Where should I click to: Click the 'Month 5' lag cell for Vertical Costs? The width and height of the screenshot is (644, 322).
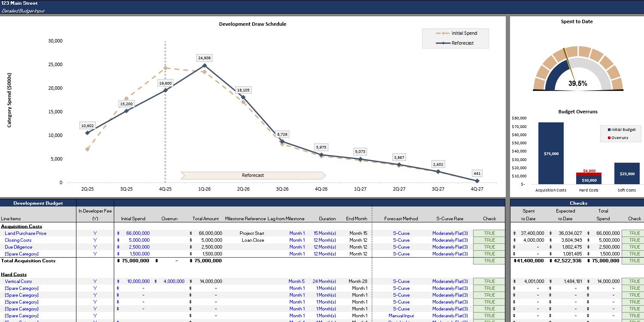pos(297,281)
